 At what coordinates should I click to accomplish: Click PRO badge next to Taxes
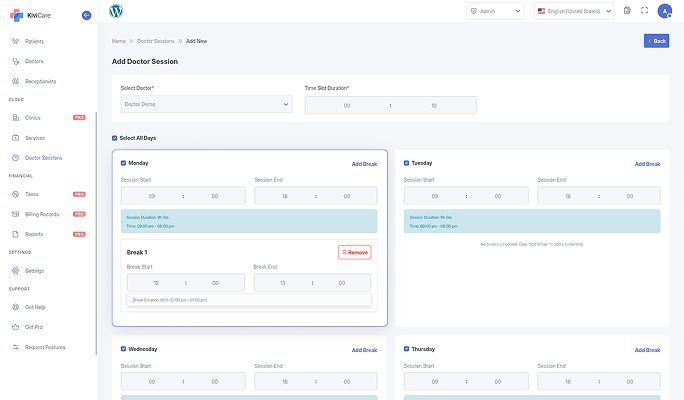pyautogui.click(x=79, y=194)
